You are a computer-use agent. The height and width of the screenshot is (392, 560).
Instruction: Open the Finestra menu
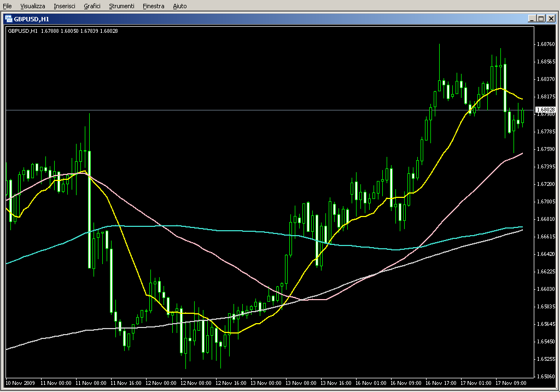coord(153,6)
